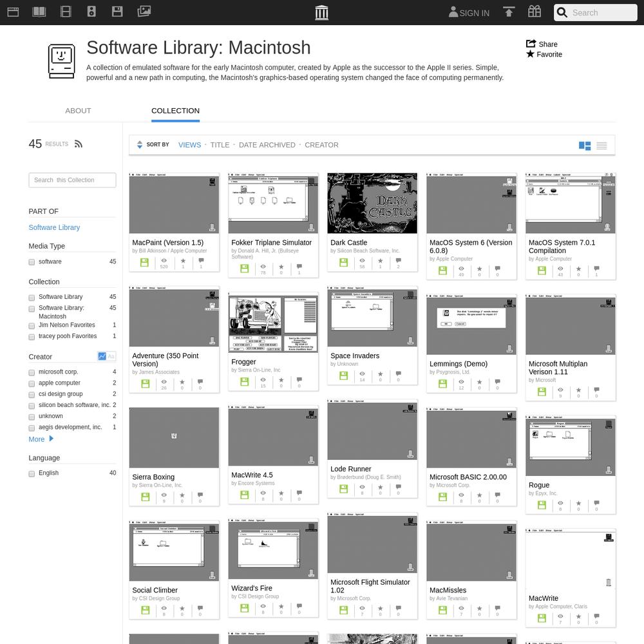
Task: Check the unknown creator checkbox
Action: click(x=32, y=417)
